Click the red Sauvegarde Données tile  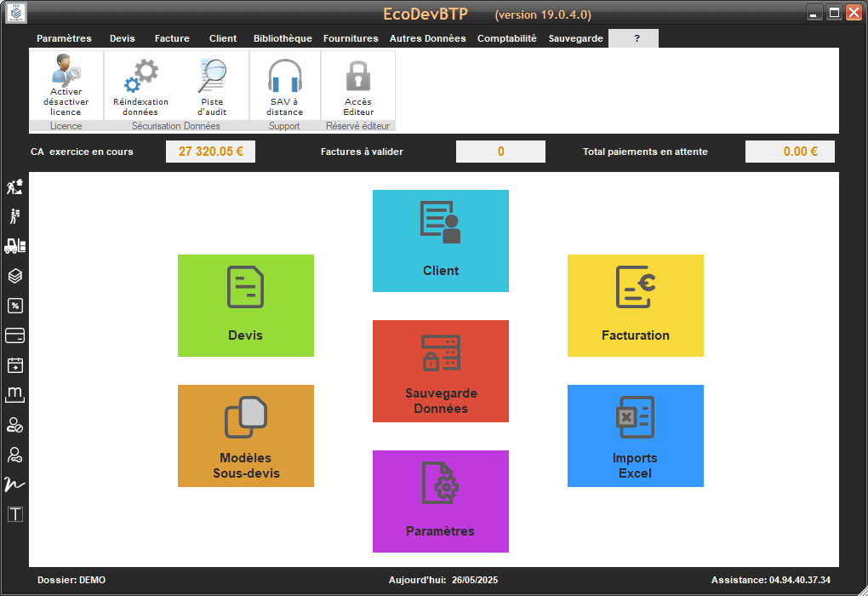[x=440, y=370]
